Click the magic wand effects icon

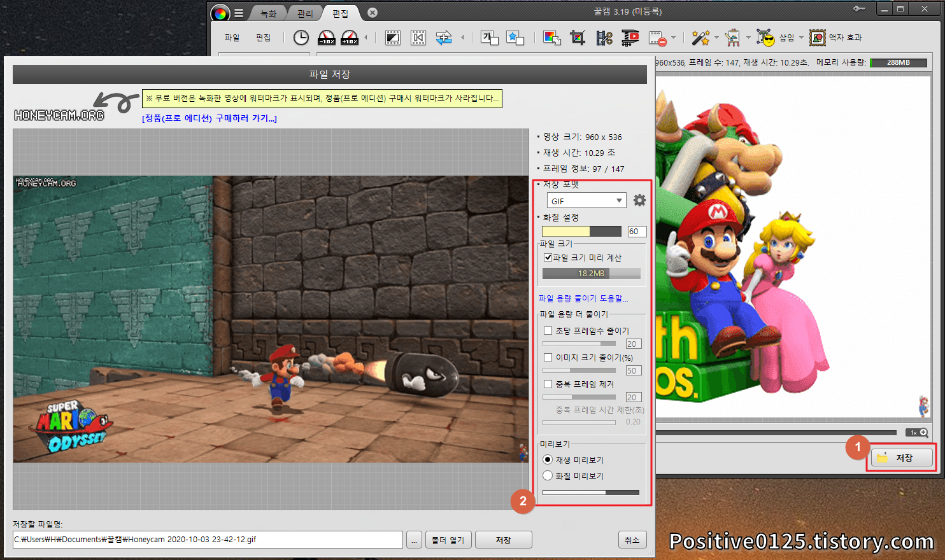click(700, 38)
